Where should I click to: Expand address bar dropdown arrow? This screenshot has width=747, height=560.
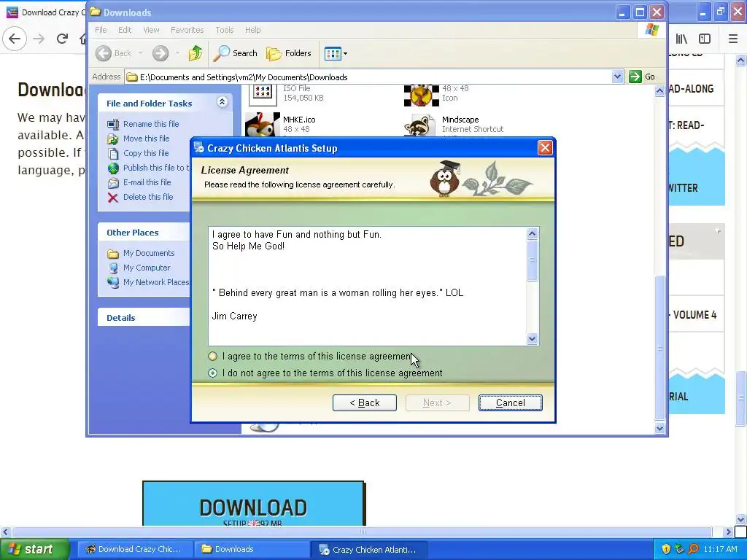(617, 77)
